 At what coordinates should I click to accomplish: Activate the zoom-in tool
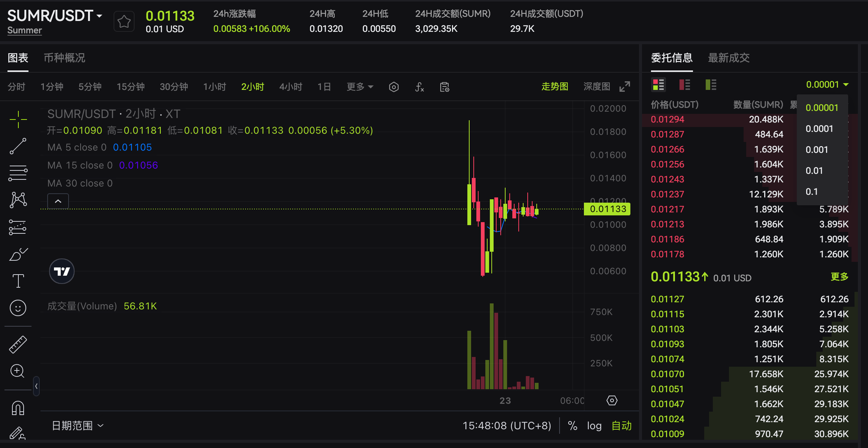pos(18,371)
